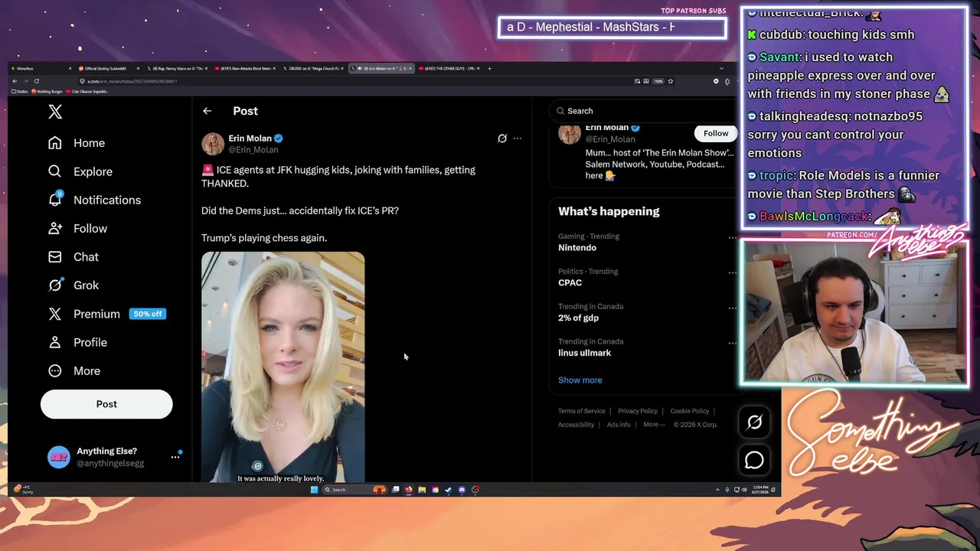Show hidden system tray icons
This screenshot has height=551, width=980.
[x=717, y=490]
